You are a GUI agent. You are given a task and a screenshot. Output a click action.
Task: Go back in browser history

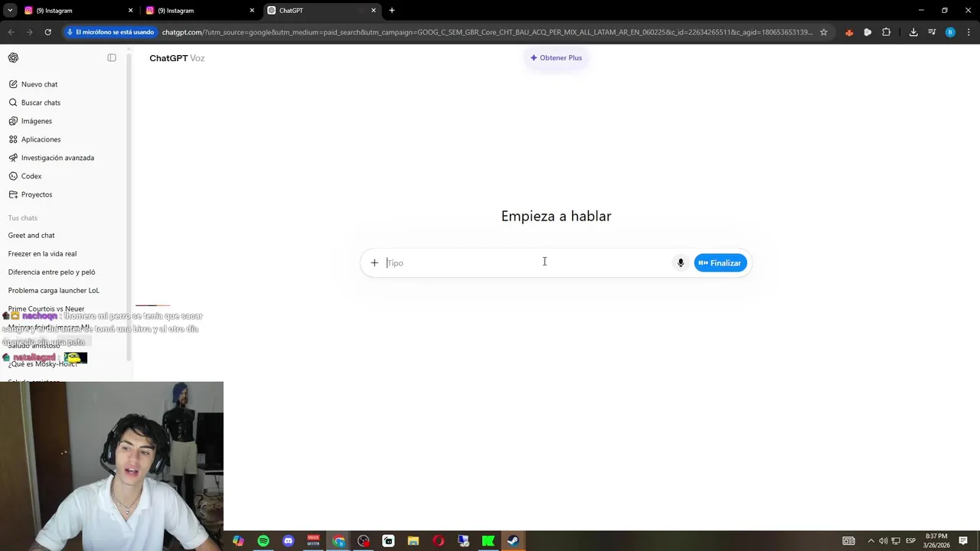(11, 32)
